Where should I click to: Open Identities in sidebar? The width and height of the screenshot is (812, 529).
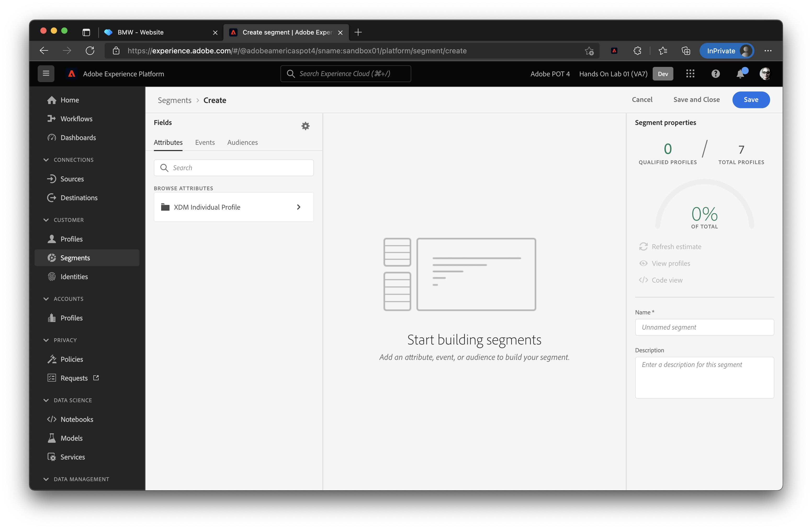tap(74, 277)
